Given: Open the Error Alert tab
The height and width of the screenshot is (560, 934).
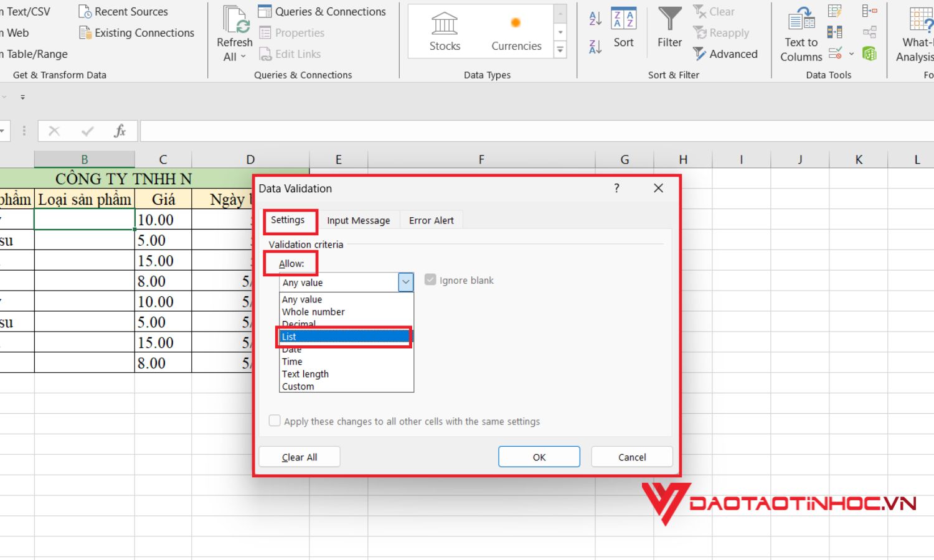Looking at the screenshot, I should [x=431, y=220].
